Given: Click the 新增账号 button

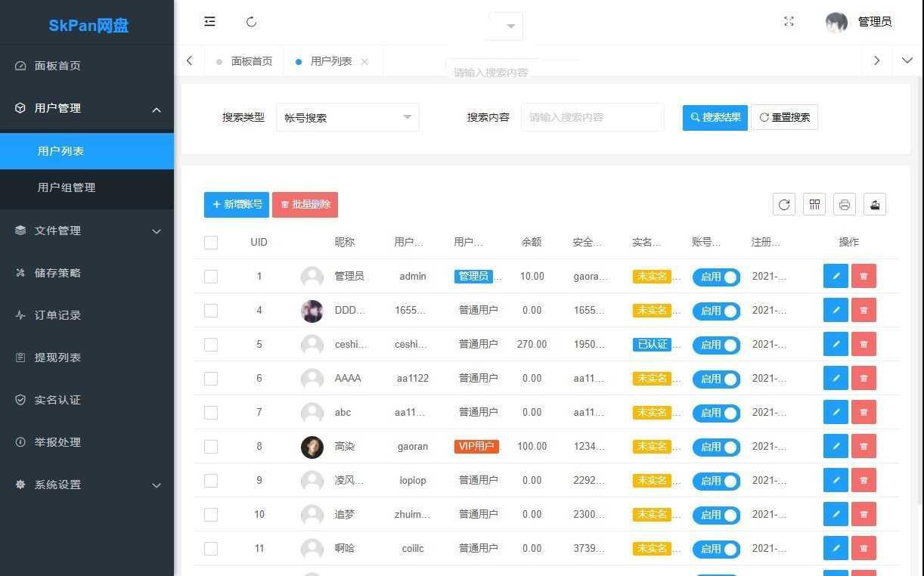Looking at the screenshot, I should [237, 204].
